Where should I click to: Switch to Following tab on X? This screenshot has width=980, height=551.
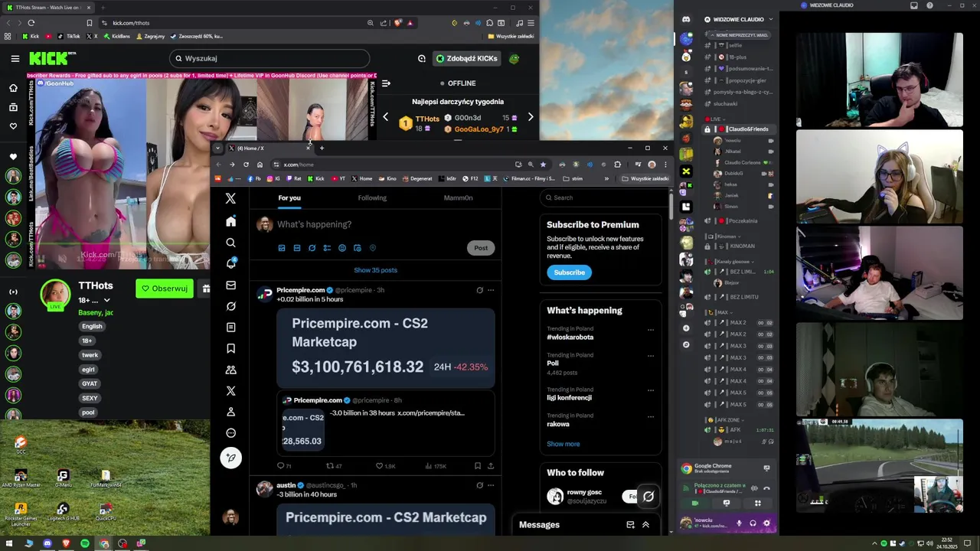click(372, 197)
